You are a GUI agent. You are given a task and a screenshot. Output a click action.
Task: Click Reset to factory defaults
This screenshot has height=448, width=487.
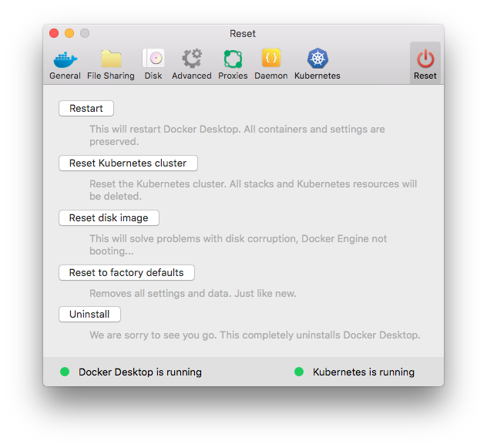(x=126, y=273)
